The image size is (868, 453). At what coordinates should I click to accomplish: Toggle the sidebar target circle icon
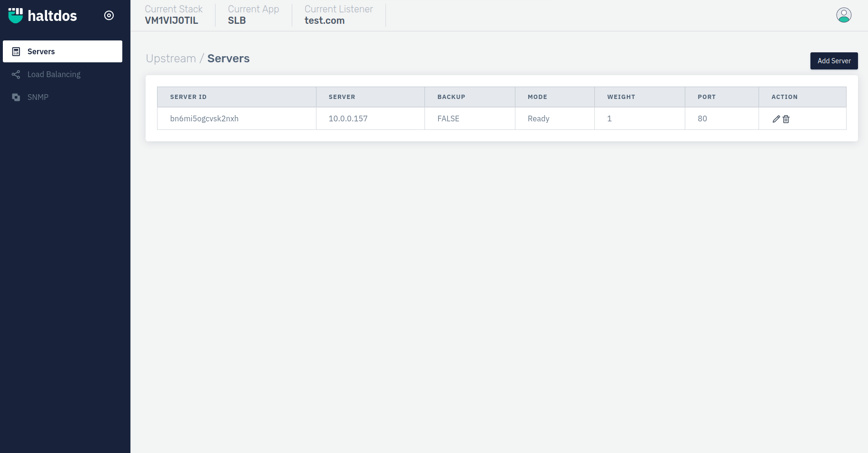click(109, 16)
